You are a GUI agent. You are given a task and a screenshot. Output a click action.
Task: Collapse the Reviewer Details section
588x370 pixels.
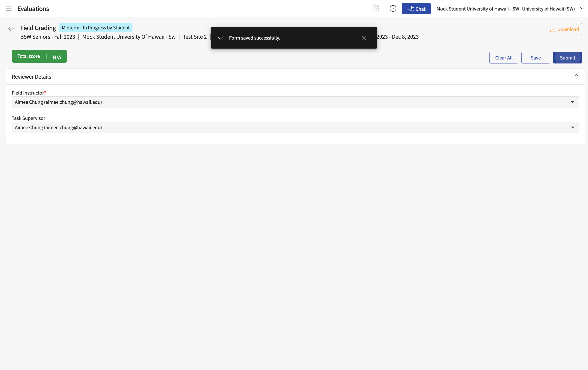pos(576,76)
